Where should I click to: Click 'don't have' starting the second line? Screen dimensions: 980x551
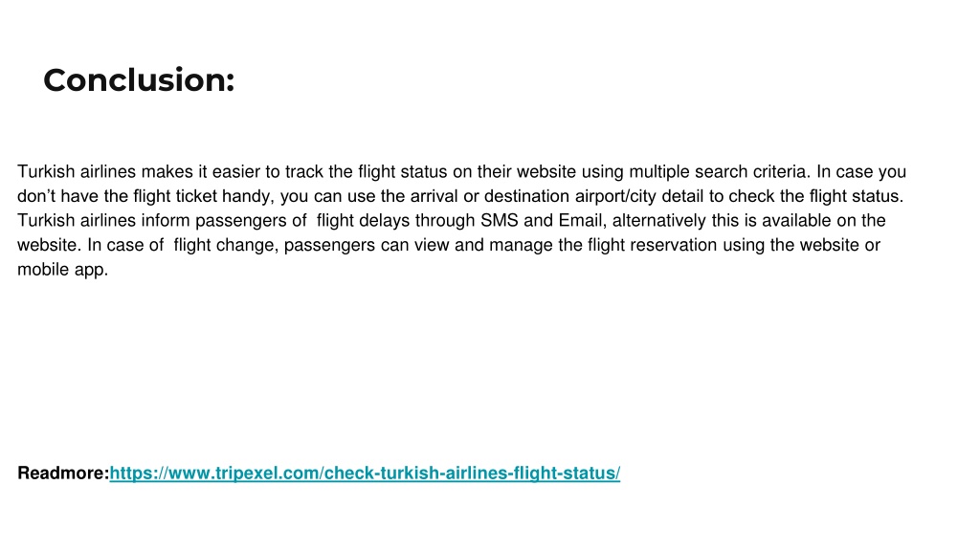coord(57,196)
